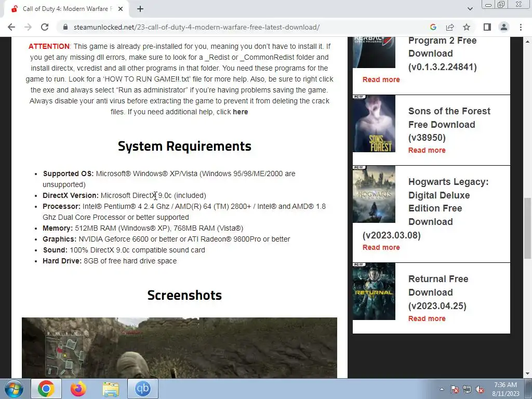Share this page icon
Image resolution: width=532 pixels, height=399 pixels.
coord(450,27)
